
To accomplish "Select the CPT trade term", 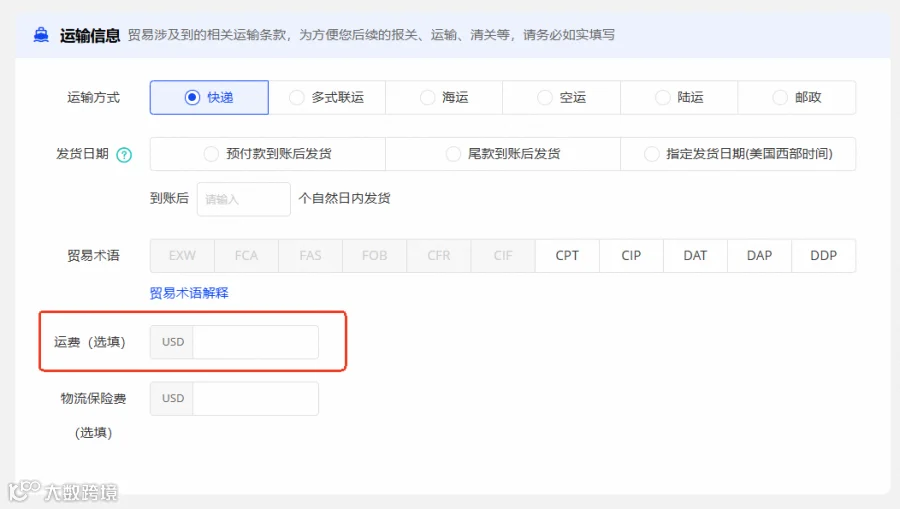I will [567, 255].
